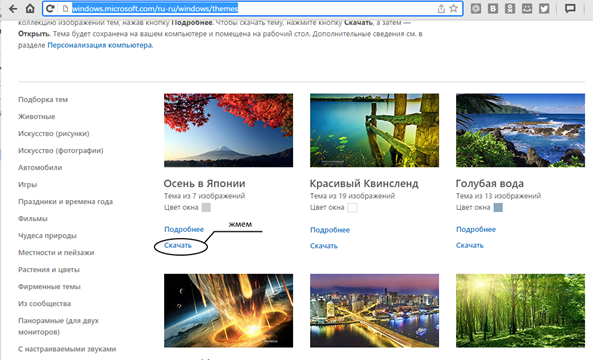Click 'Подробнее' under Голубая вода
This screenshot has width=593, height=360.
[x=476, y=229]
